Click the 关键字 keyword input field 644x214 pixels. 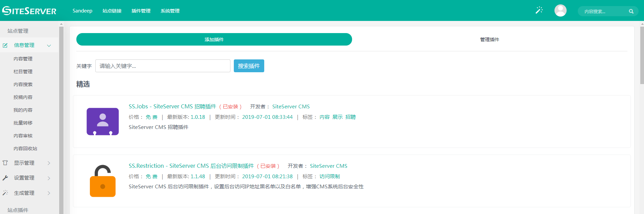coord(163,66)
